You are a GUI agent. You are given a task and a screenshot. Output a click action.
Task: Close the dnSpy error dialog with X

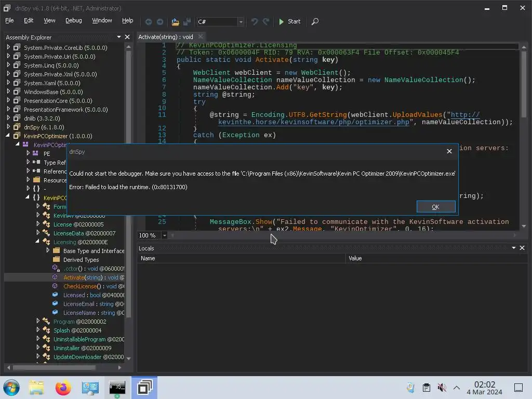point(449,151)
